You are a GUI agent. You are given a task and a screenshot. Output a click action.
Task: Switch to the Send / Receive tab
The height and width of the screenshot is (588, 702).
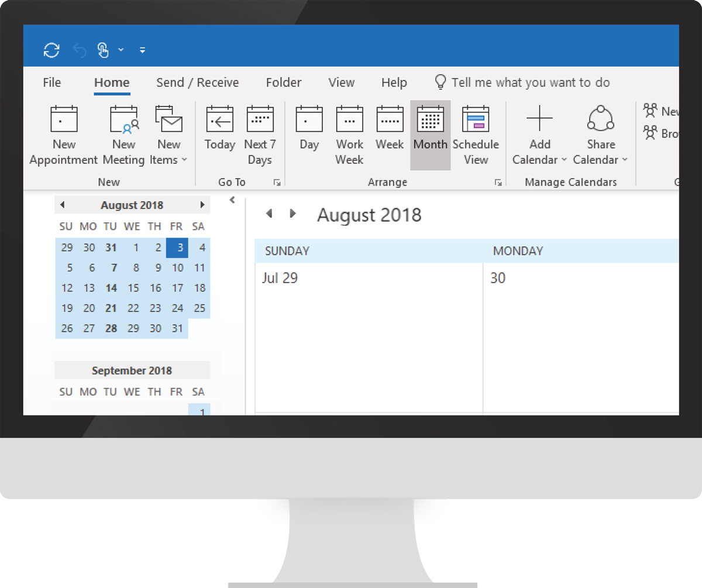click(x=197, y=82)
